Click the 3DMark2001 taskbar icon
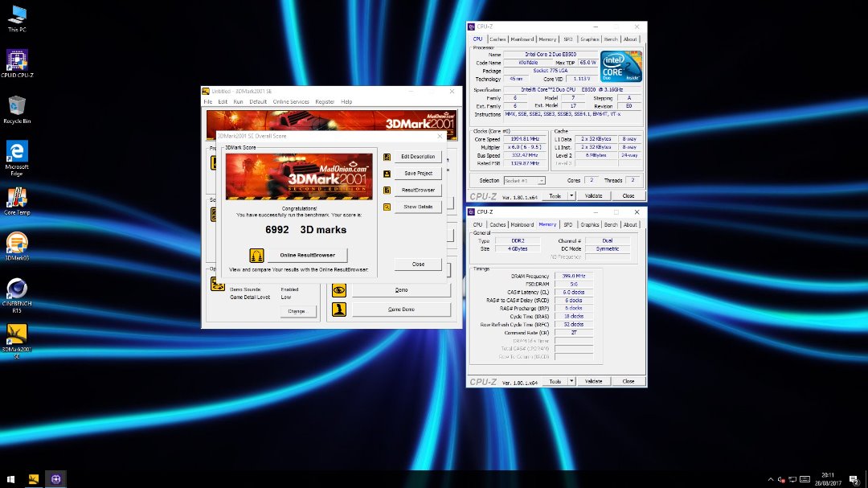 [33, 479]
